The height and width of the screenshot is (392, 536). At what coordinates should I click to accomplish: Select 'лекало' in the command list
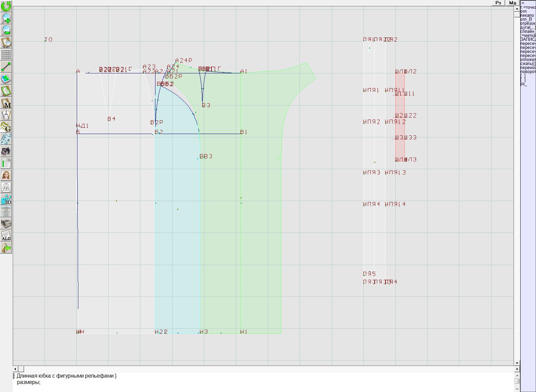coord(527,15)
